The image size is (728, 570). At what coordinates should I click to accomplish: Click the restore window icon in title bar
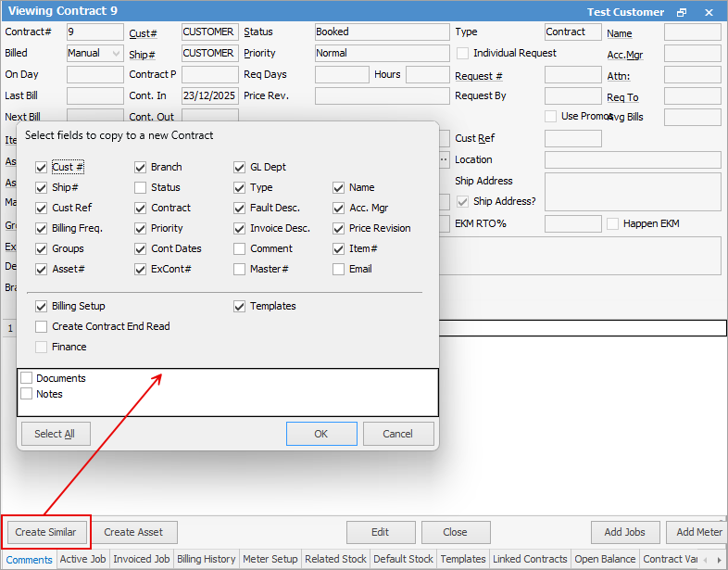[681, 13]
